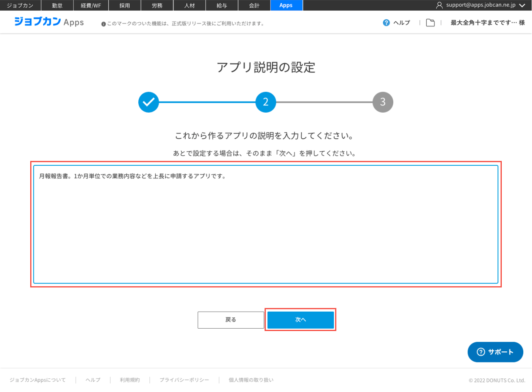This screenshot has width=532, height=392.
Task: Click the completed step one checkmark
Action: pyautogui.click(x=149, y=102)
